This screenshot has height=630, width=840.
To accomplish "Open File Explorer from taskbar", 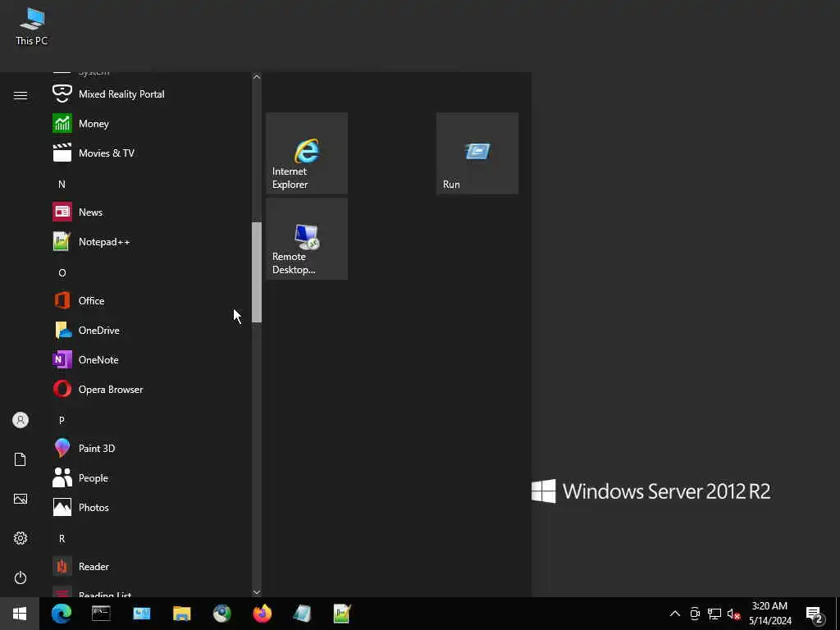I will coord(181,614).
